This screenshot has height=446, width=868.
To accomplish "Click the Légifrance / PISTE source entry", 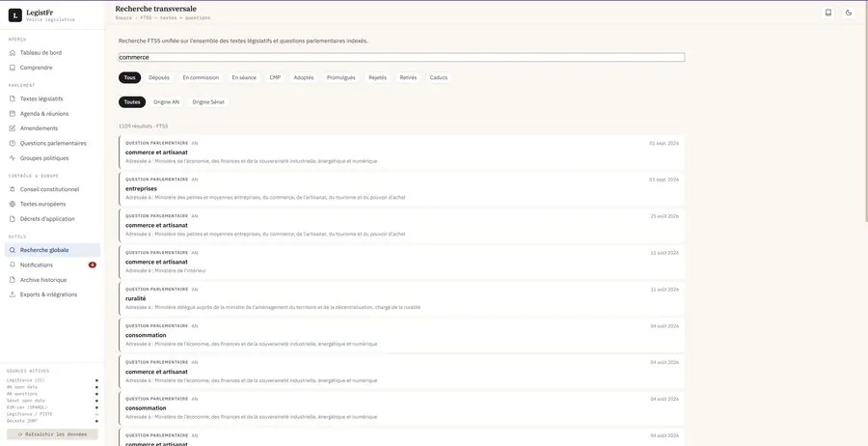I will tap(53, 414).
